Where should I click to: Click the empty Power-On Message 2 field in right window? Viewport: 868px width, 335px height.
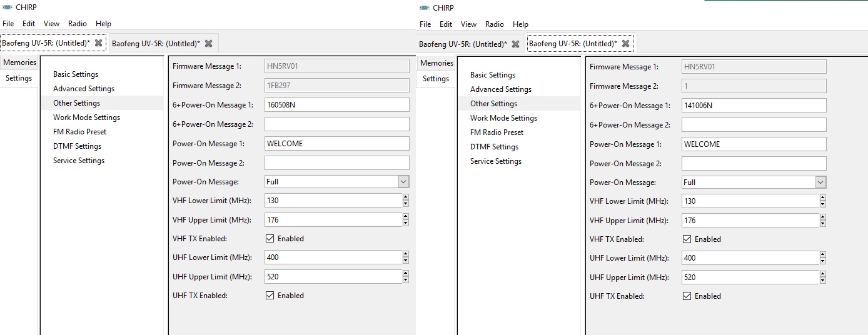click(x=754, y=164)
